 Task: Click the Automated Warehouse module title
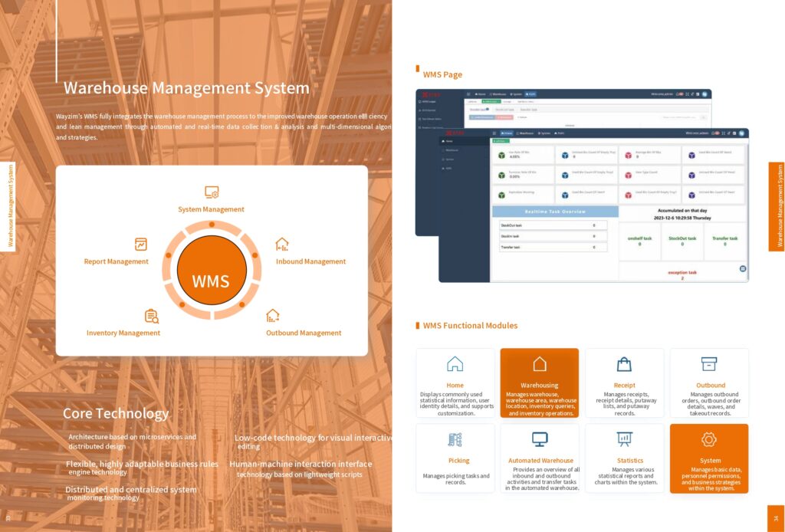coord(540,461)
